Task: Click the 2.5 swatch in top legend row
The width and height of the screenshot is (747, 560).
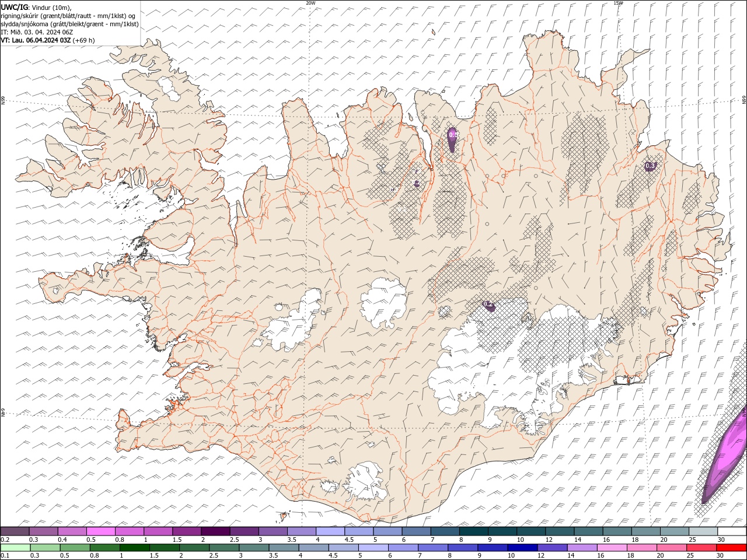Action: 244,531
